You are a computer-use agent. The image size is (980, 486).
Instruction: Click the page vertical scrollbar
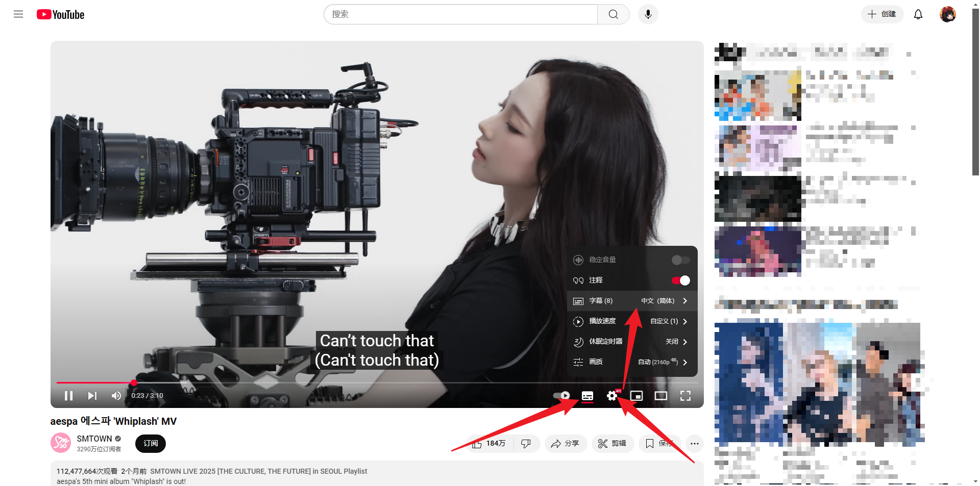click(975, 92)
